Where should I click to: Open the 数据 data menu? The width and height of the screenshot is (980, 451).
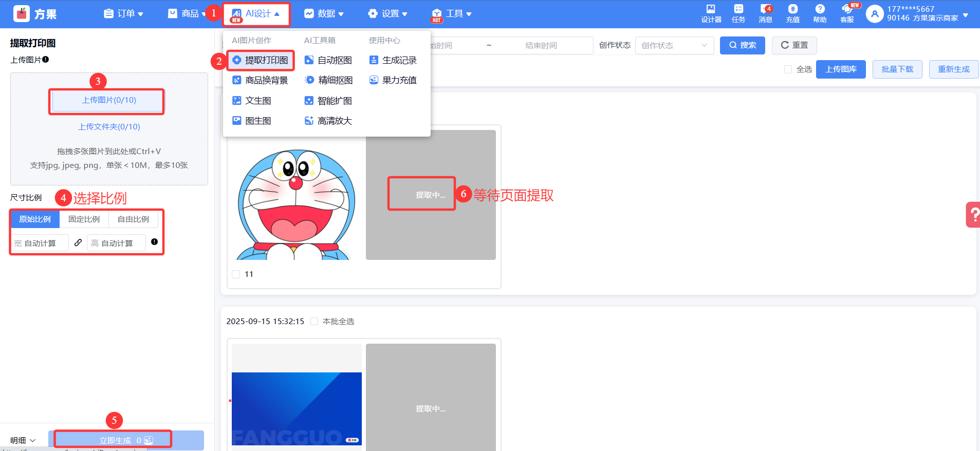[324, 14]
